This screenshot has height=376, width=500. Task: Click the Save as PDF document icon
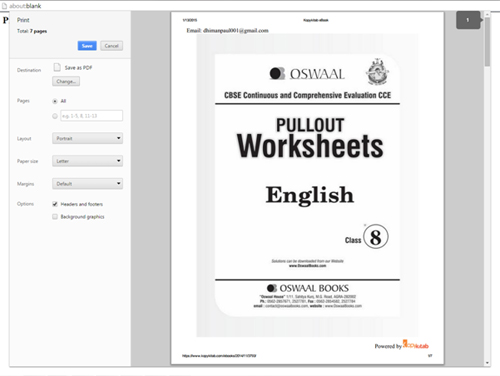coord(57,67)
